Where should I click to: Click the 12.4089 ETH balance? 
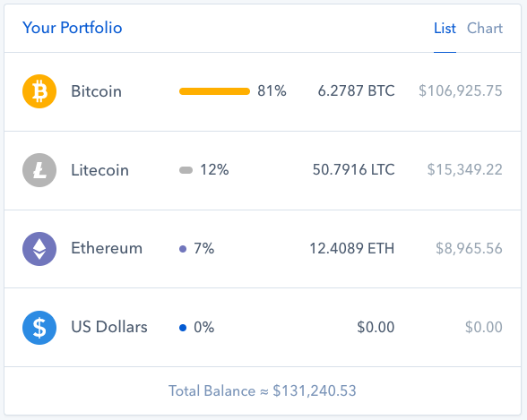point(351,248)
